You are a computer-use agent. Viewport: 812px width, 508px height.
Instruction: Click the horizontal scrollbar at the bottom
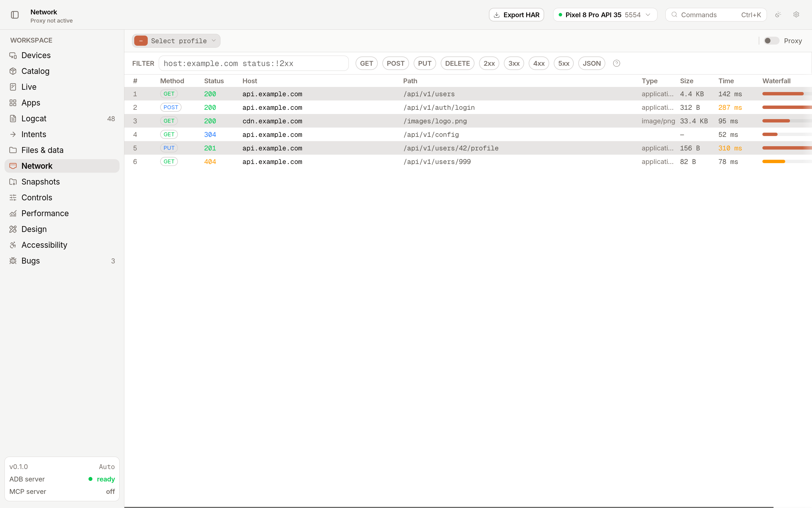449,507
